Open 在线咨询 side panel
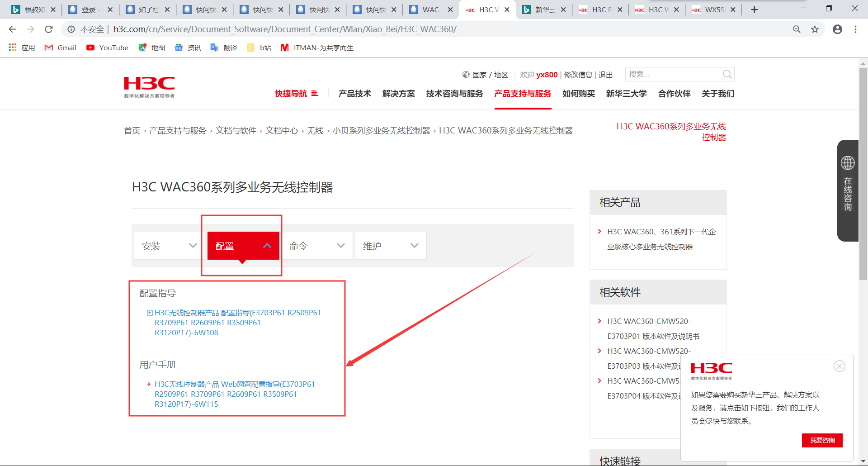The height and width of the screenshot is (466, 868). pyautogui.click(x=848, y=190)
